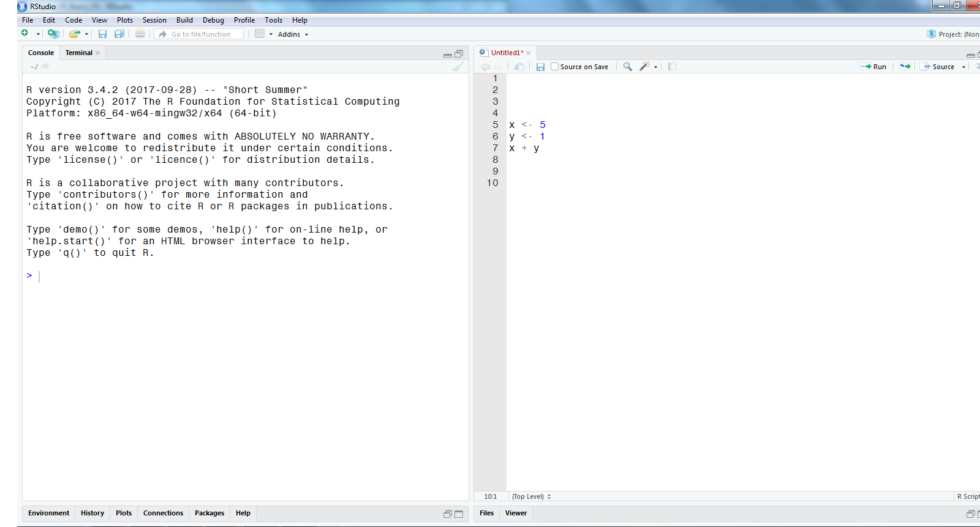
Task: Go back to previous source location
Action: coord(485,67)
